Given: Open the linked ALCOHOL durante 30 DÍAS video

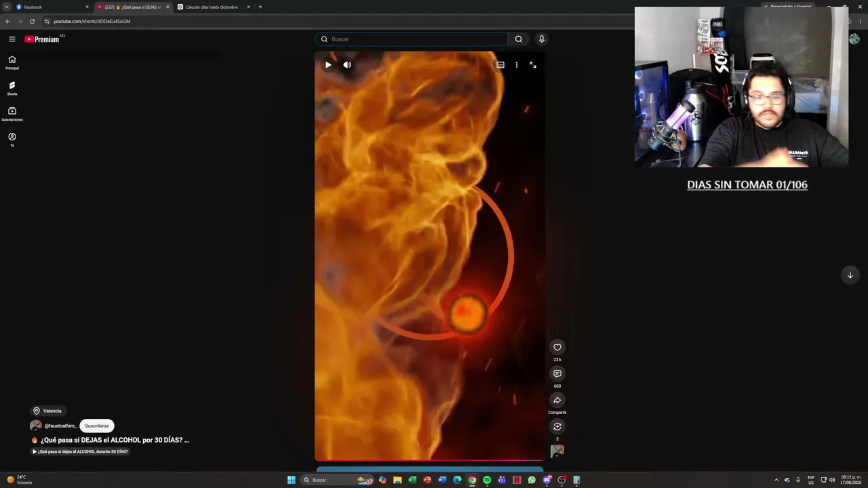Looking at the screenshot, I should 80,451.
